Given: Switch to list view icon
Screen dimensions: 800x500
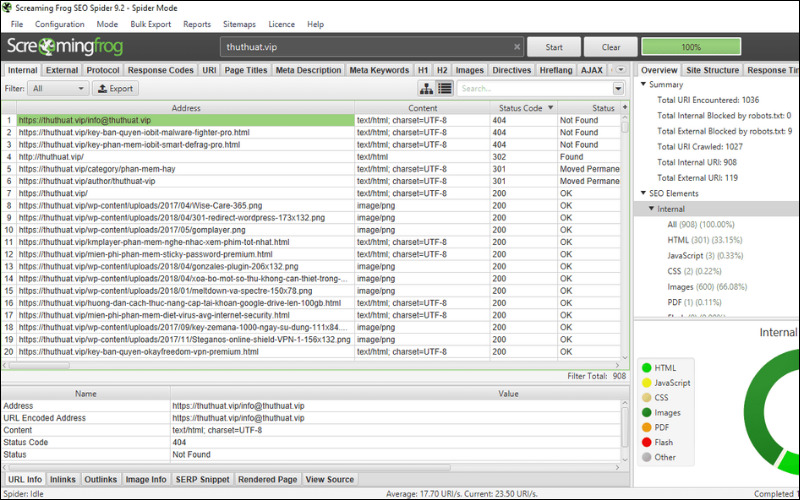Looking at the screenshot, I should 444,88.
